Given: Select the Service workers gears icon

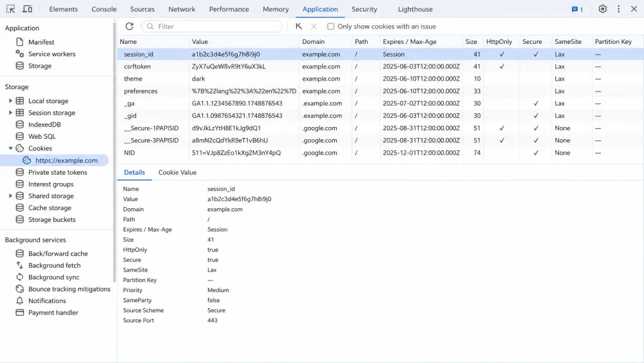Looking at the screenshot, I should tap(20, 54).
